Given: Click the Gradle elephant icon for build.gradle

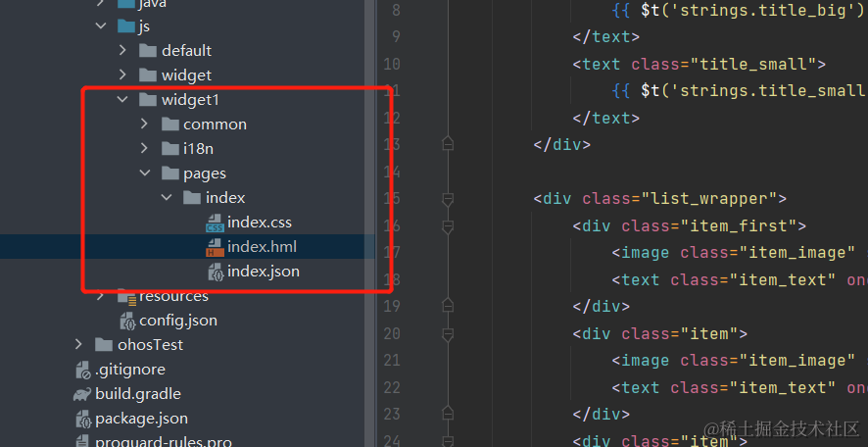Looking at the screenshot, I should coord(82,394).
